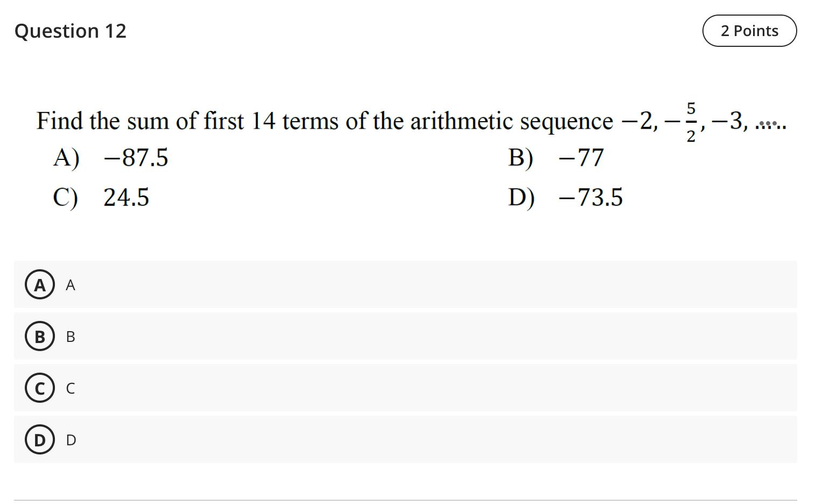Click answer choice A) −87.5
Image resolution: width=822 pixels, height=504 pixels.
click(113, 158)
